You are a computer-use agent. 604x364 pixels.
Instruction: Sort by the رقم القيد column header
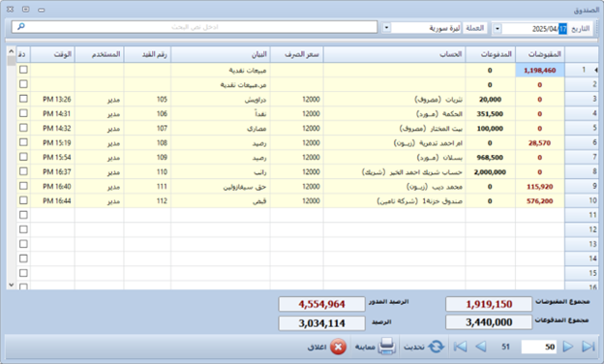pos(147,54)
